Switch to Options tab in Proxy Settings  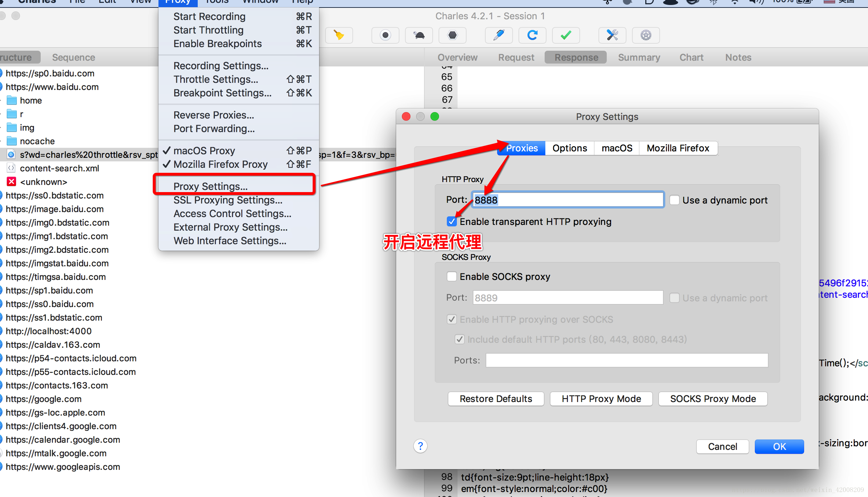(570, 148)
